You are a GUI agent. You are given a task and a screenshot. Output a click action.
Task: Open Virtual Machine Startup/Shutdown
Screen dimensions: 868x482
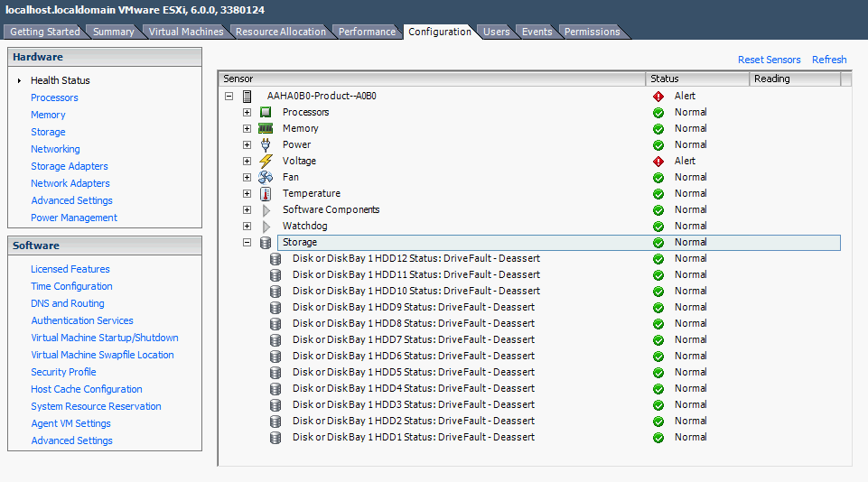pyautogui.click(x=105, y=338)
